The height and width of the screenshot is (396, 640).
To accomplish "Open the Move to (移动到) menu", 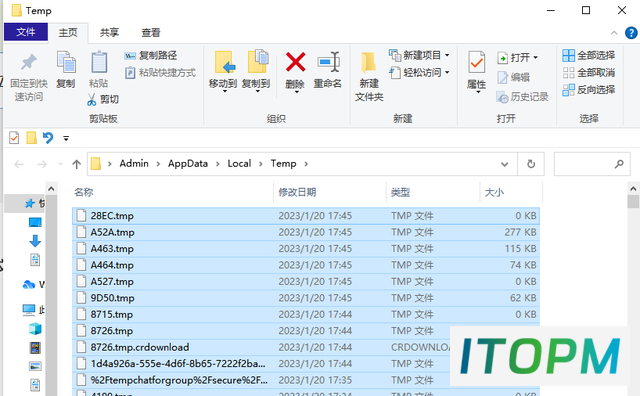I will [223, 71].
